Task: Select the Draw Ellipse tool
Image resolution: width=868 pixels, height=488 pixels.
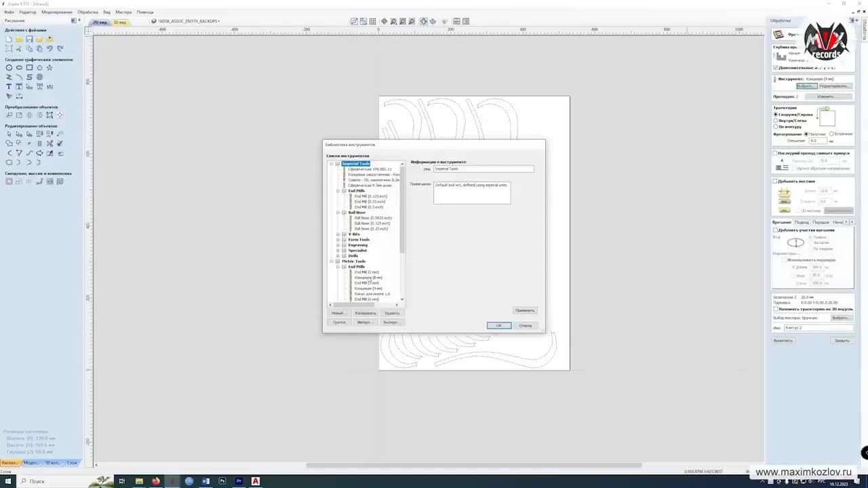Action: (19, 68)
